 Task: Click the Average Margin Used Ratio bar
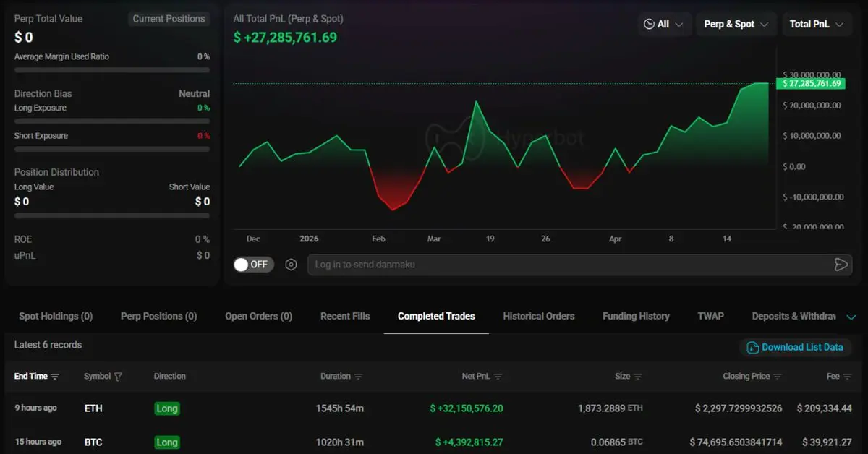click(x=112, y=70)
